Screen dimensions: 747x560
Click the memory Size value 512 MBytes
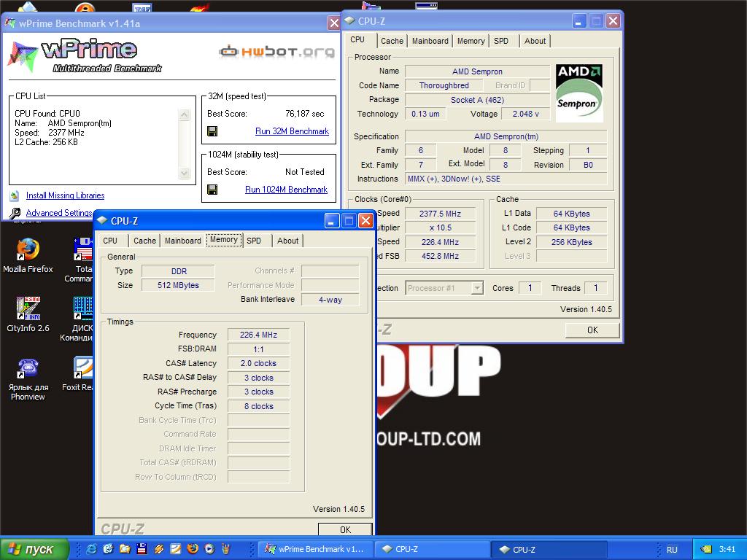(x=178, y=285)
